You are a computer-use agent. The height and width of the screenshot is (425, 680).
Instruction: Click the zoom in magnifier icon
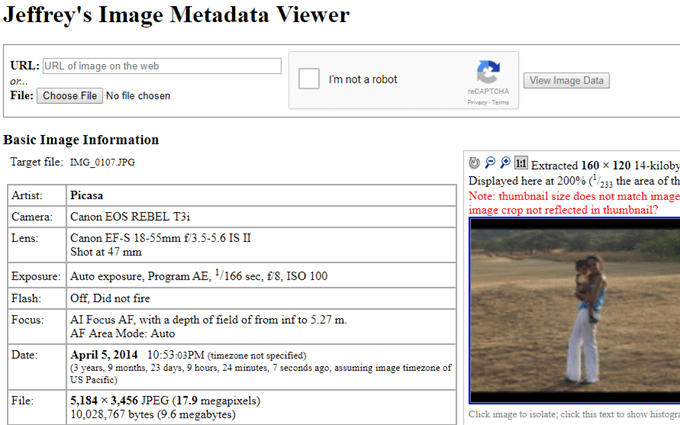point(505,163)
